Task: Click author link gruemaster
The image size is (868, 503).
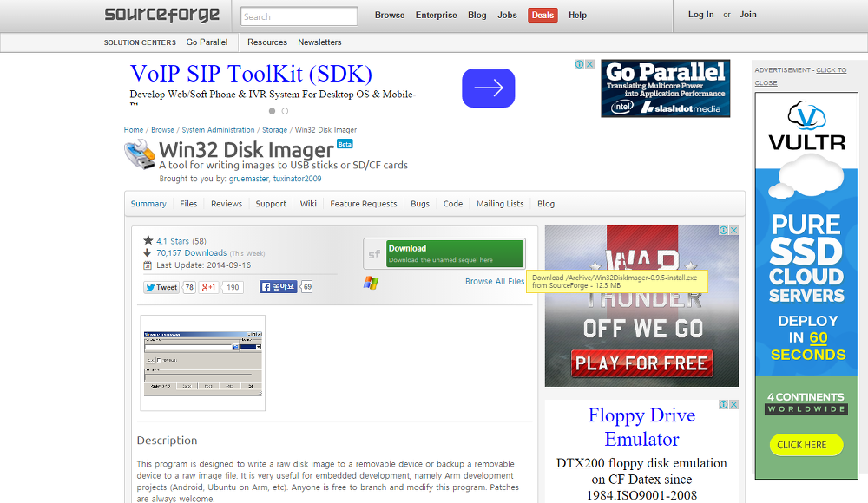Action: pos(249,179)
